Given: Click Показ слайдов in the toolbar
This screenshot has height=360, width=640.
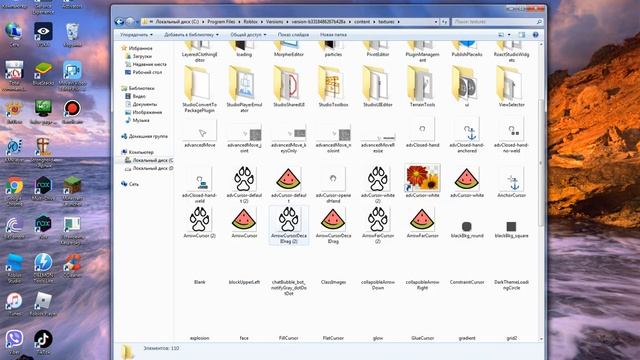Looking at the screenshot, I should click(293, 35).
